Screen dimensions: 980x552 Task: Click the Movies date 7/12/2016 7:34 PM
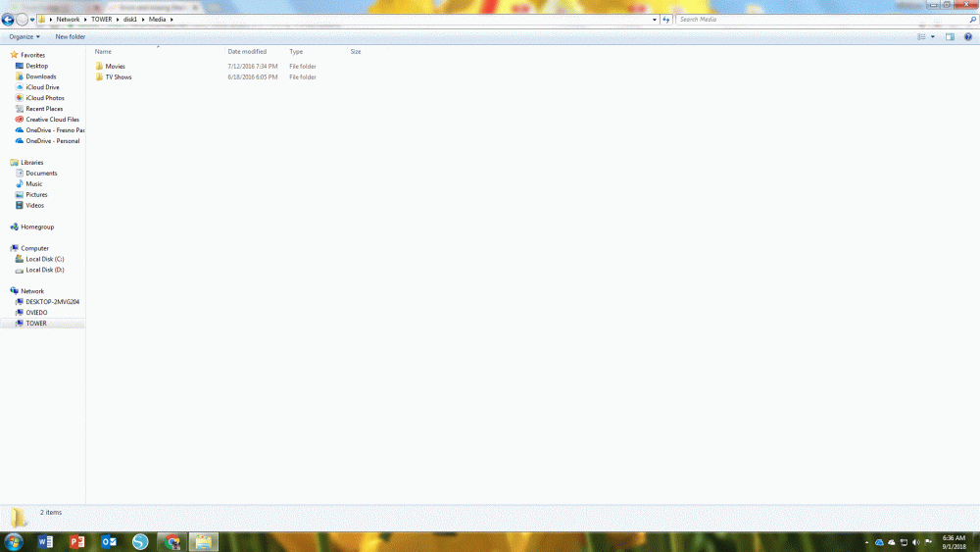pyautogui.click(x=253, y=67)
